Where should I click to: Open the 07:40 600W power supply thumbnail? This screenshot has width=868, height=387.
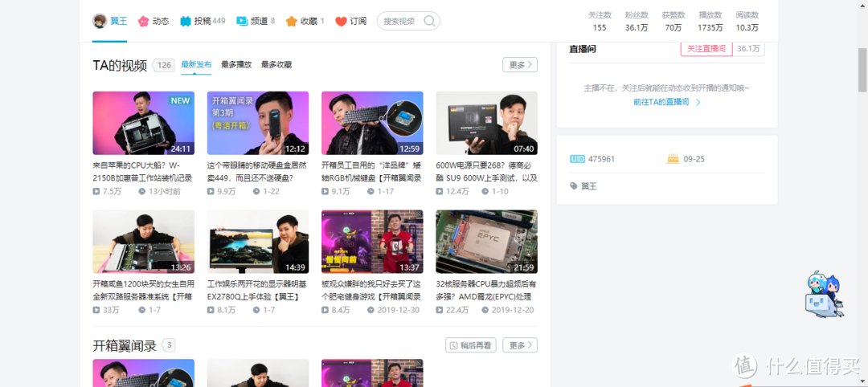[x=486, y=123]
